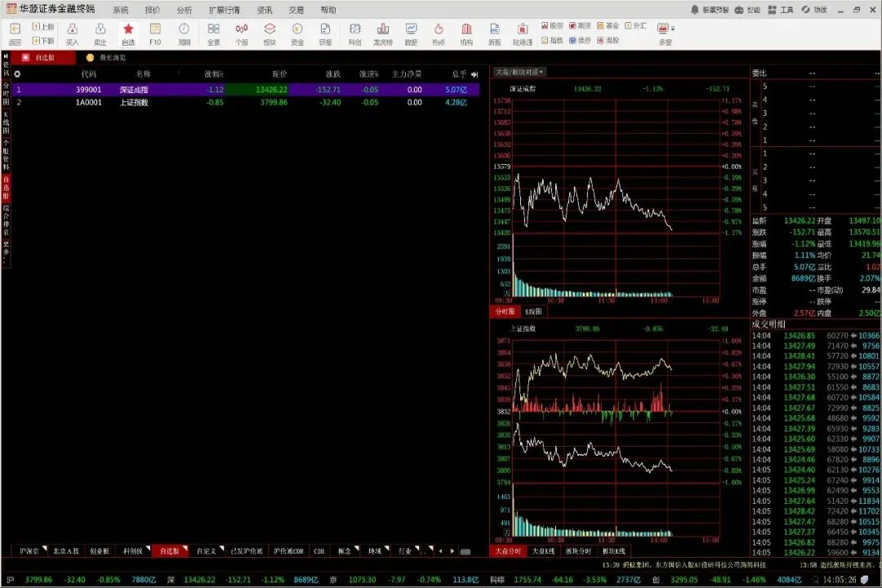Select the 上证指数 row in watchlist
882x588 pixels.
click(x=246, y=102)
